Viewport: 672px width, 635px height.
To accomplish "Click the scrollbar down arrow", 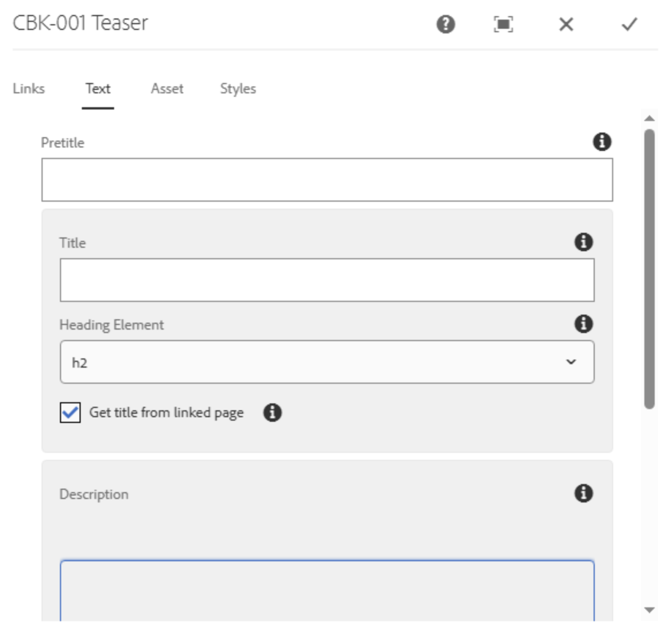I will point(650,610).
